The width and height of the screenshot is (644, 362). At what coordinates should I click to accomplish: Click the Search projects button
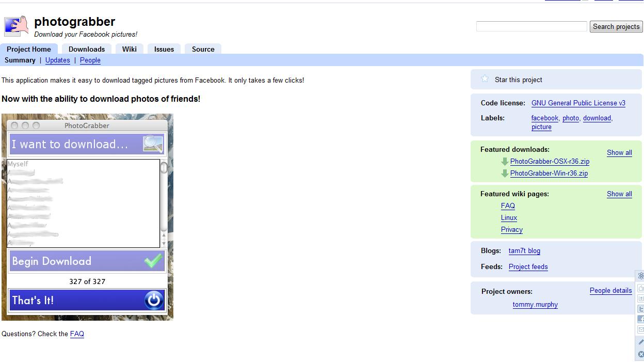pos(616,26)
